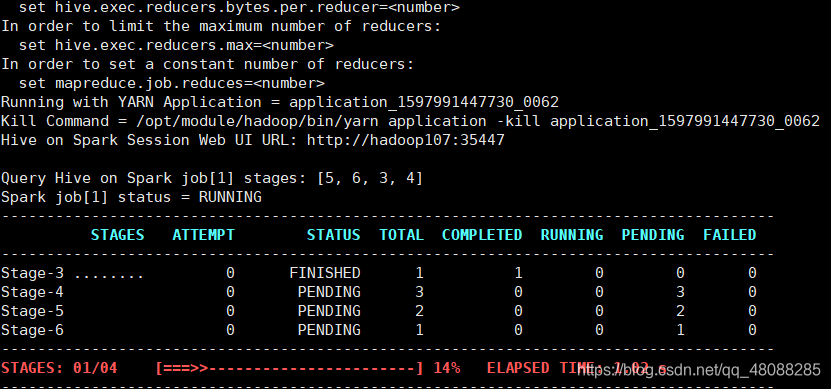Click the ATTEMPT column header
This screenshot has width=831, height=389.
pyautogui.click(x=204, y=235)
